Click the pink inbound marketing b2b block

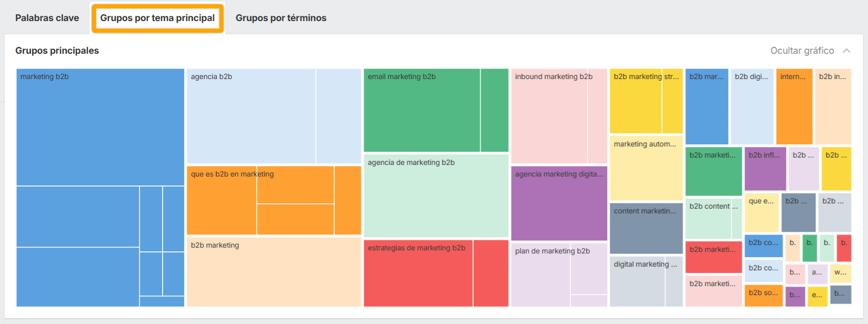[549, 116]
